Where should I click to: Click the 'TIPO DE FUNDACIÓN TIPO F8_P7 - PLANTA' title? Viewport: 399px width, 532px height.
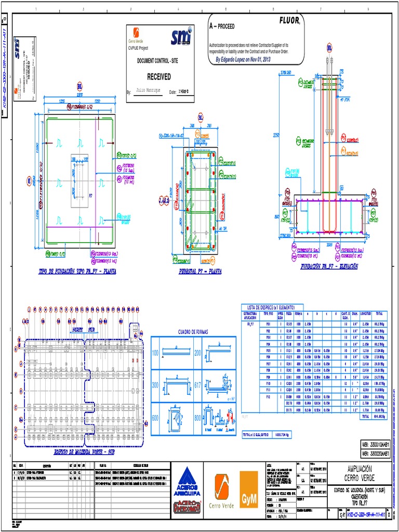point(78,271)
